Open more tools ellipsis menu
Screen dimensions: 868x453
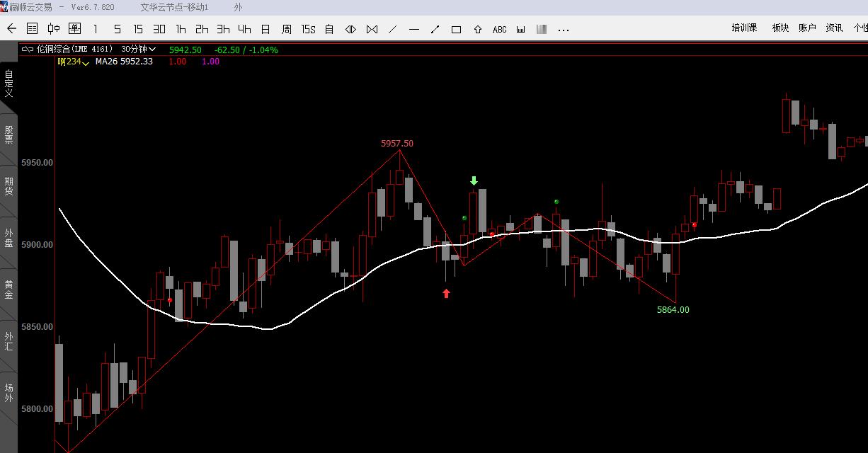coord(564,30)
